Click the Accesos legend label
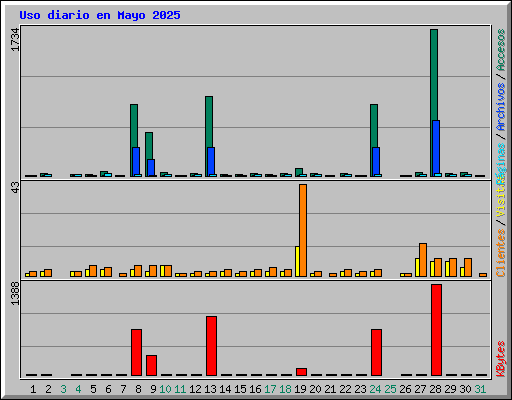This screenshot has width=512, height=400. coord(501,50)
